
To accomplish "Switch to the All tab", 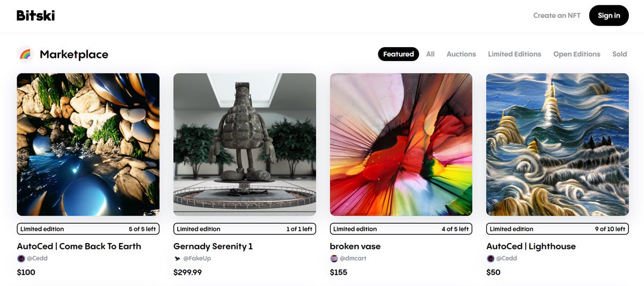I will 430,54.
